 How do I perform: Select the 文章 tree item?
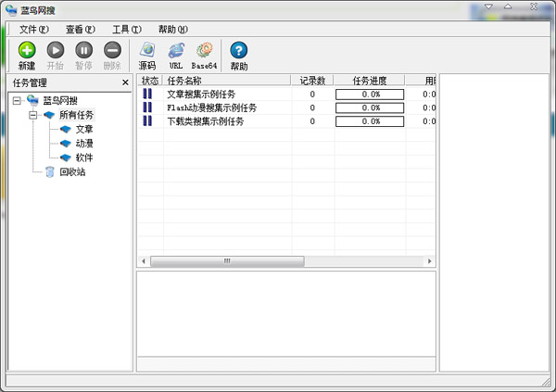pyautogui.click(x=84, y=129)
